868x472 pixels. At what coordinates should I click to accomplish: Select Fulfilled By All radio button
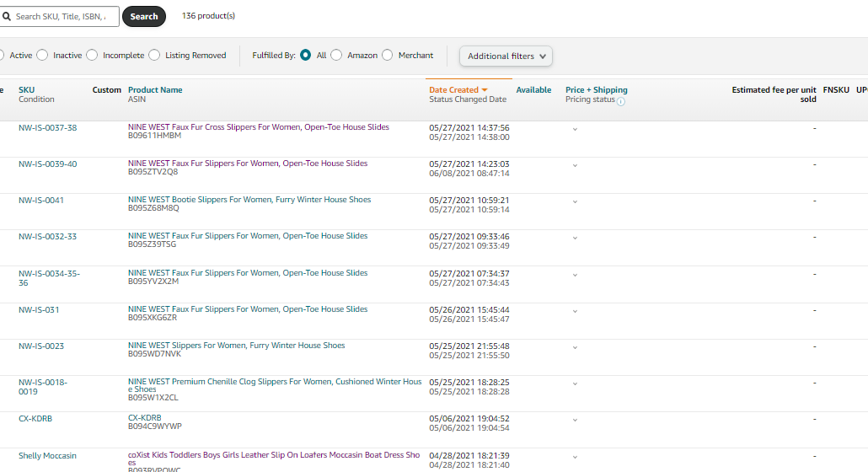306,55
